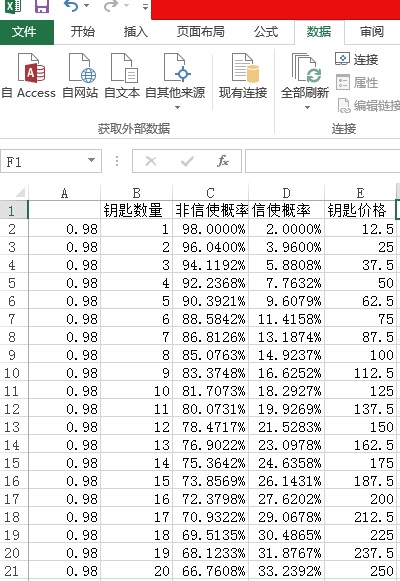Select cell showing 98.0000%

coord(210,229)
